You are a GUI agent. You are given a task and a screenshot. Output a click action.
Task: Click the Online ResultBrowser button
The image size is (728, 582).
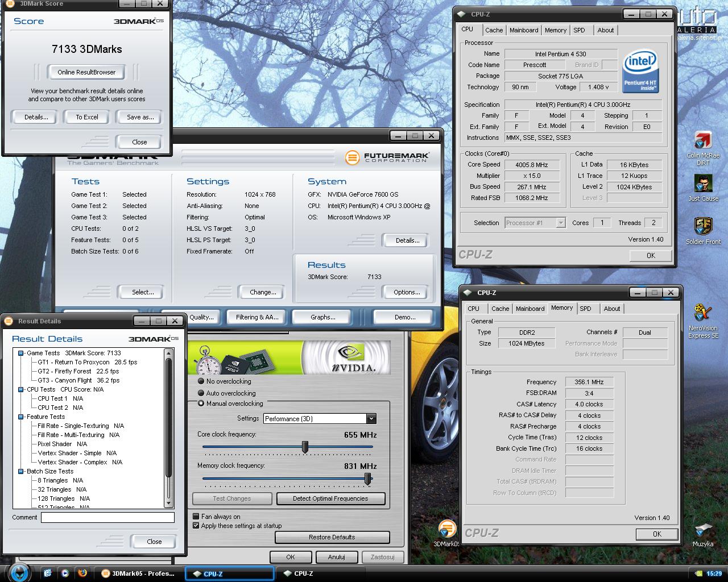tap(86, 72)
